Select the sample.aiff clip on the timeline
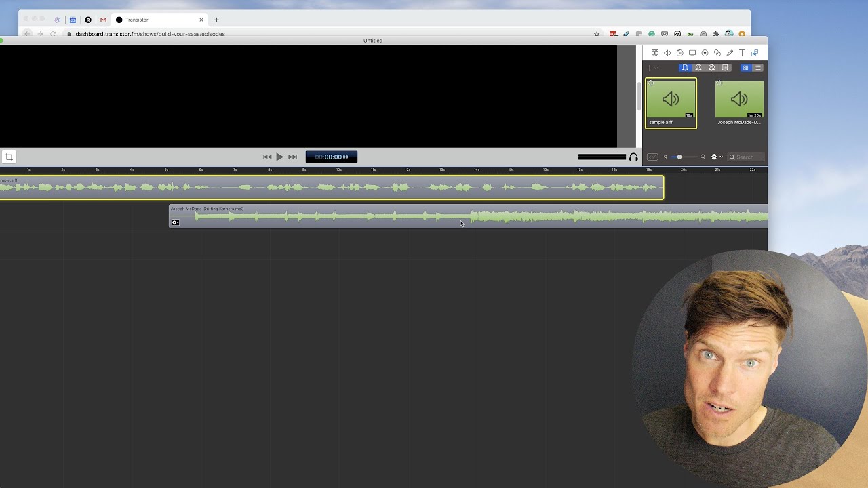The height and width of the screenshot is (488, 868). coord(332,187)
